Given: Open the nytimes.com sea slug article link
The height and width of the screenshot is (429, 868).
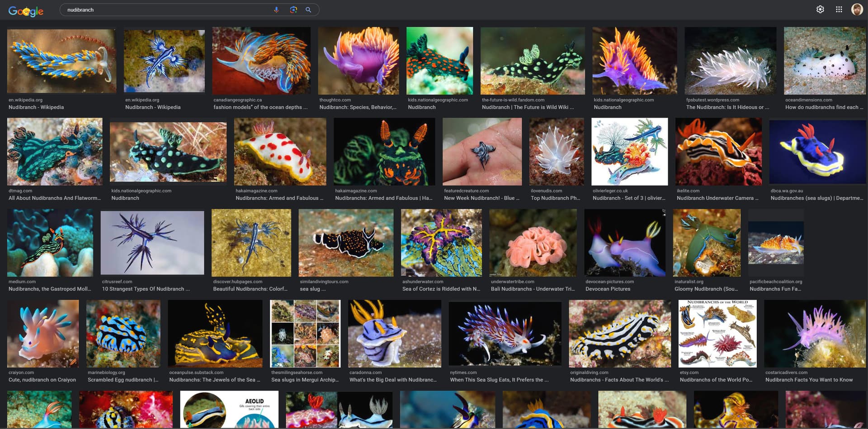Looking at the screenshot, I should point(499,380).
